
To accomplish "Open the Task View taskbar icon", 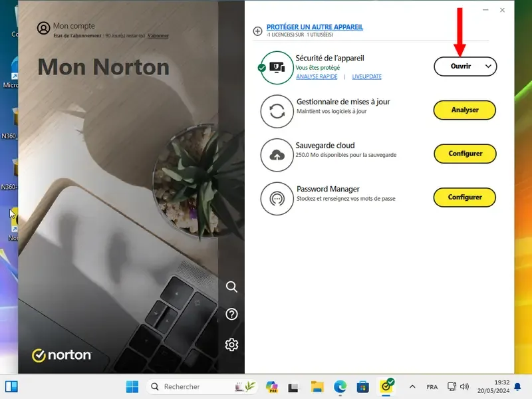I will pos(293,387).
